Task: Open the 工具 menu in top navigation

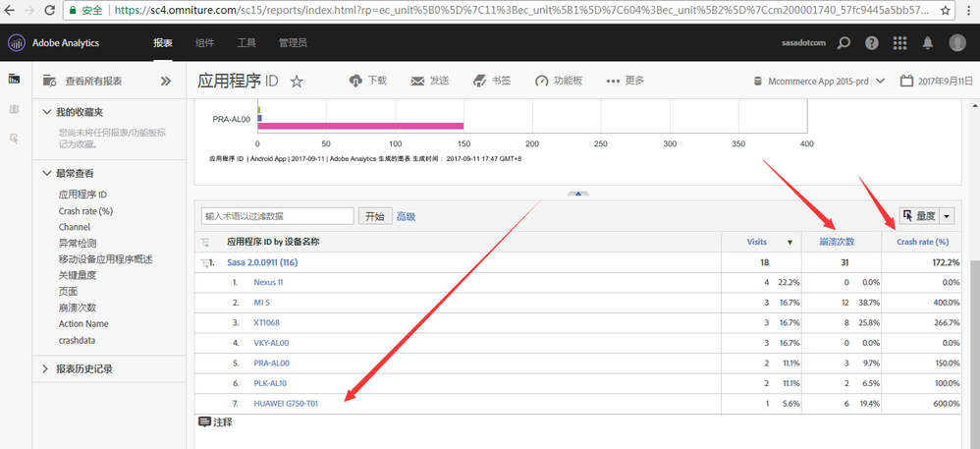Action: [x=246, y=43]
